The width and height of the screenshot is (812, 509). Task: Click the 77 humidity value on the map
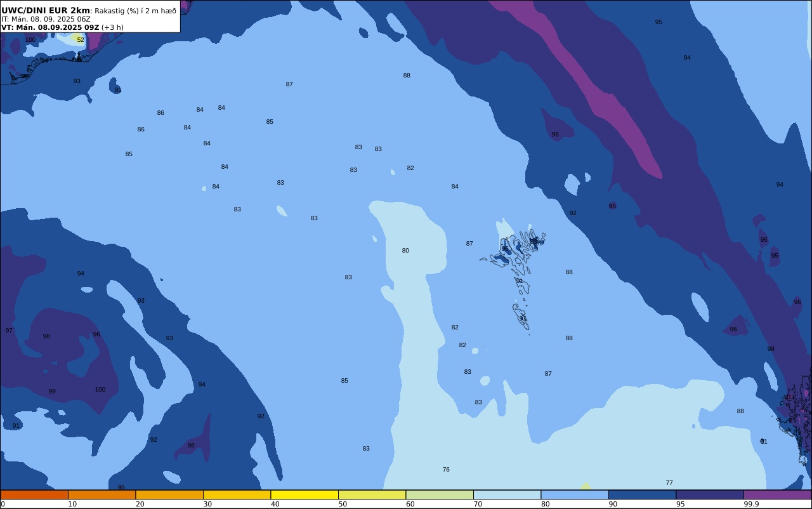point(669,483)
